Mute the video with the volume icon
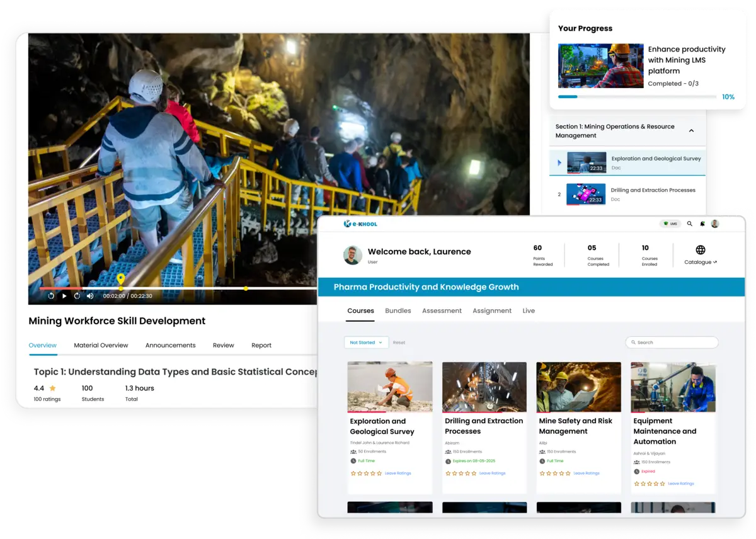 click(x=90, y=295)
